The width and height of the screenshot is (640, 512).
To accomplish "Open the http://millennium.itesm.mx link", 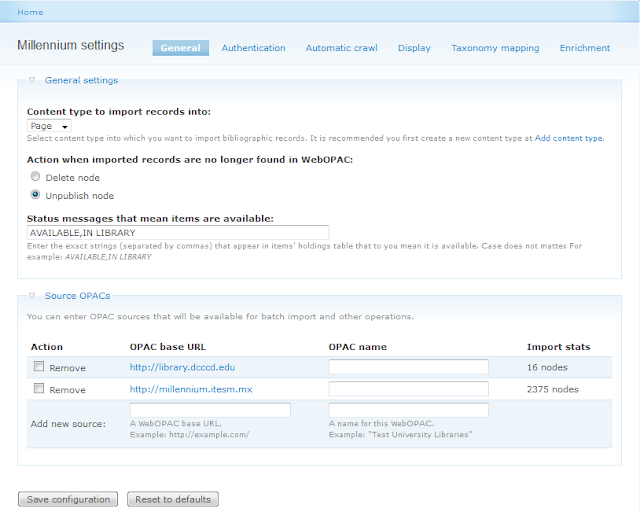I will point(191,389).
